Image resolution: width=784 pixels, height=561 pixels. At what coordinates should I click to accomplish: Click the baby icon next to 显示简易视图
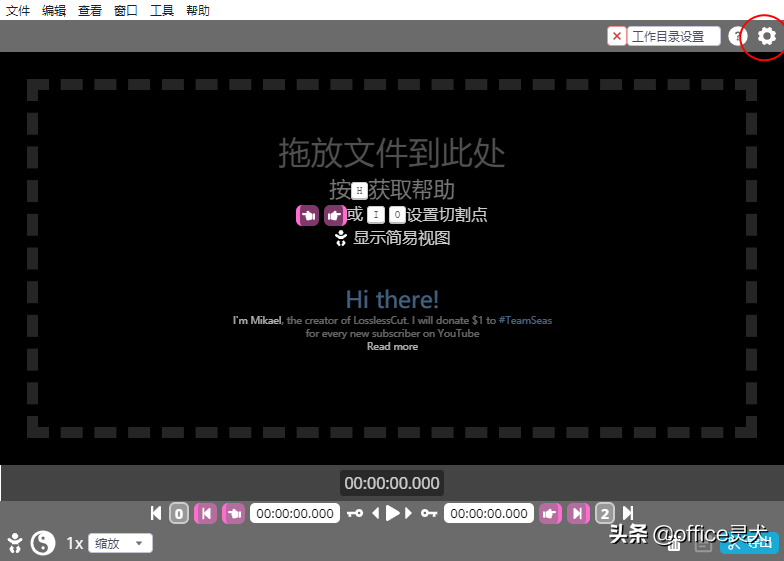[340, 238]
